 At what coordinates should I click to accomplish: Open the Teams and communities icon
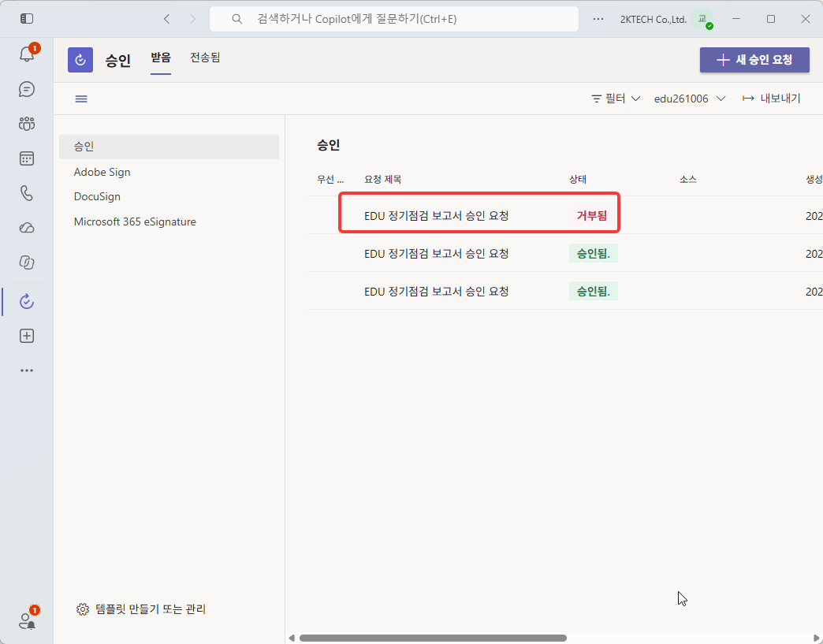coord(27,124)
